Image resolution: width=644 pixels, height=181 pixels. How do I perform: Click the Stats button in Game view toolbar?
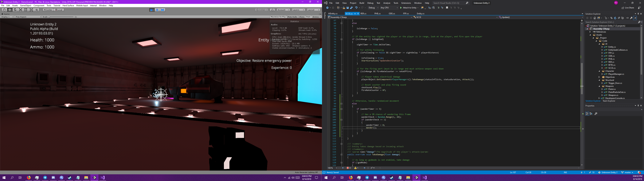coord(308,17)
